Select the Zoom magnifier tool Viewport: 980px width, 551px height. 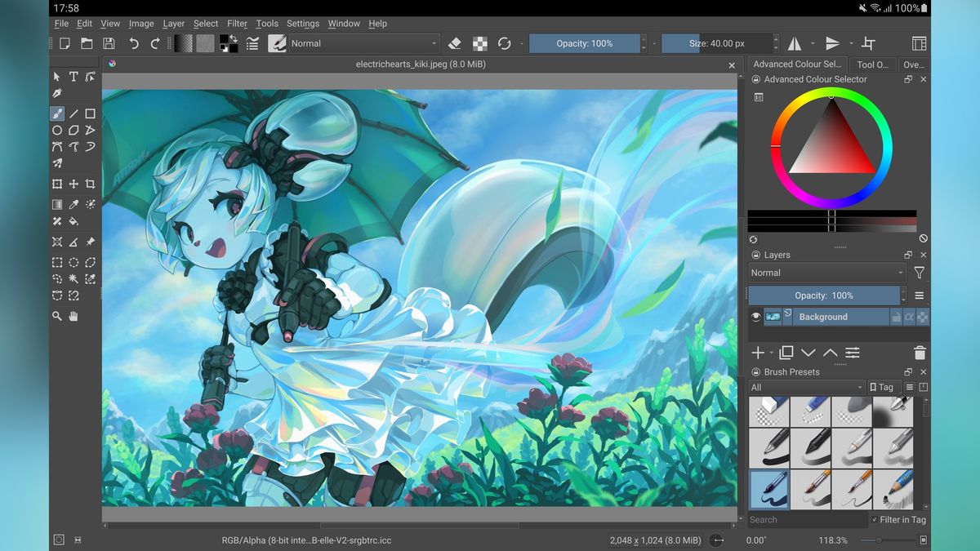coord(57,316)
